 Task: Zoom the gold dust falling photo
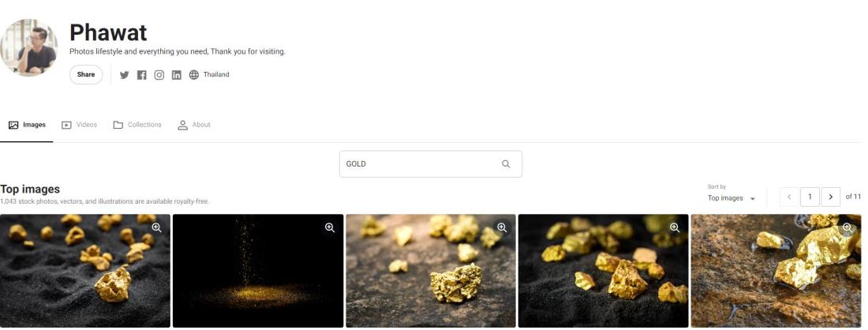tap(330, 227)
